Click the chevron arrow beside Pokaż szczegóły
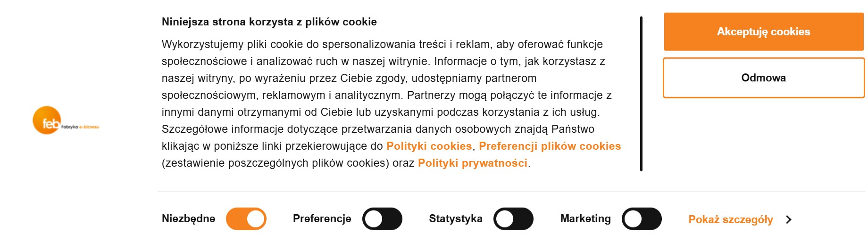The image size is (868, 242). pos(788,219)
